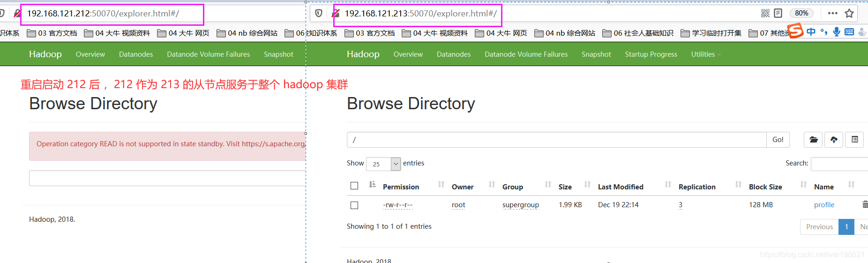Viewport: 868px width, 263px height.
Task: Click the insecure connection icon in left window
Action: [x=17, y=13]
